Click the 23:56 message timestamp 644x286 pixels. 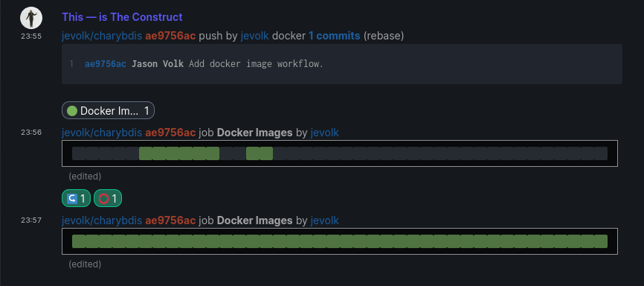tap(31, 133)
